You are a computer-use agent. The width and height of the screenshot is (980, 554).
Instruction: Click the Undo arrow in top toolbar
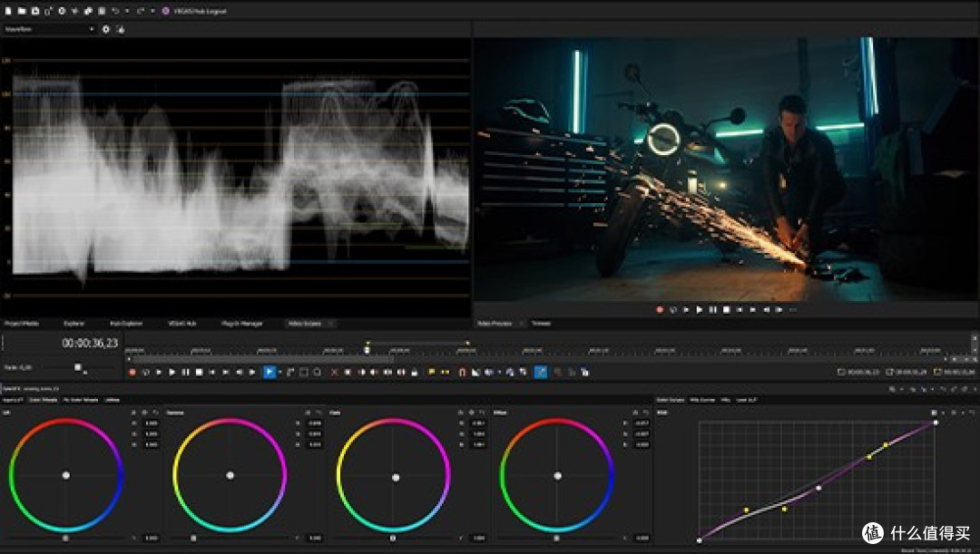tap(115, 11)
